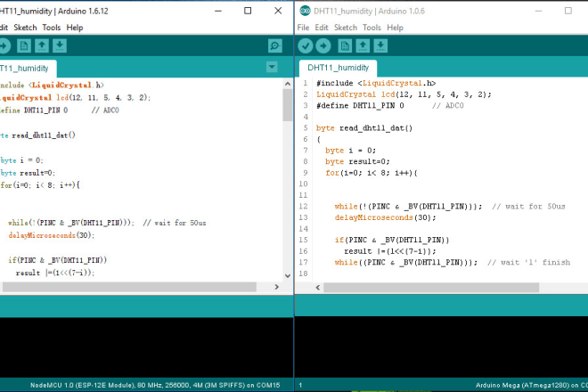
Task: Click 'byte result=0;' line in 1.6.12 editor
Action: 28,173
